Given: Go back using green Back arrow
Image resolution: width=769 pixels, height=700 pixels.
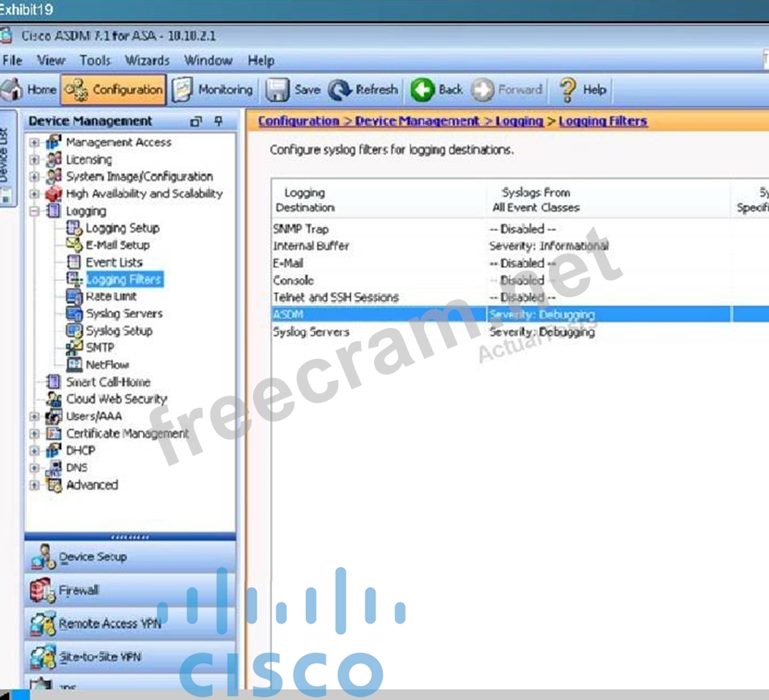Looking at the screenshot, I should [x=423, y=90].
